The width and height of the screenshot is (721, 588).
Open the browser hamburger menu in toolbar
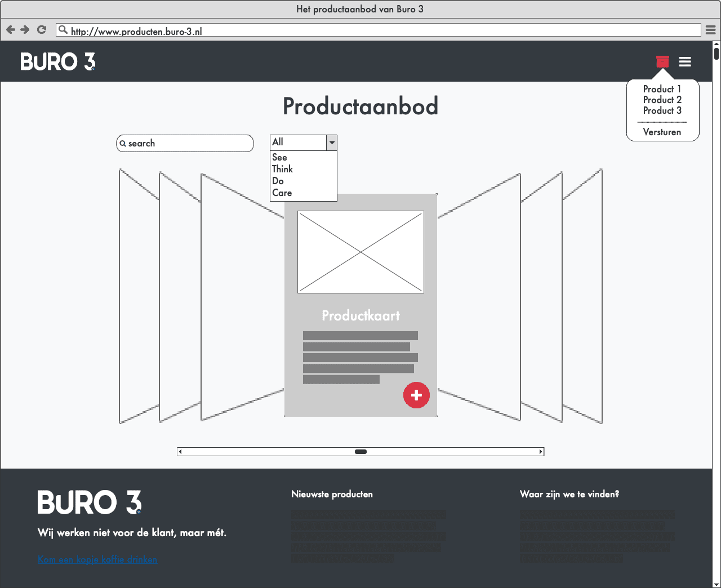pos(711,30)
